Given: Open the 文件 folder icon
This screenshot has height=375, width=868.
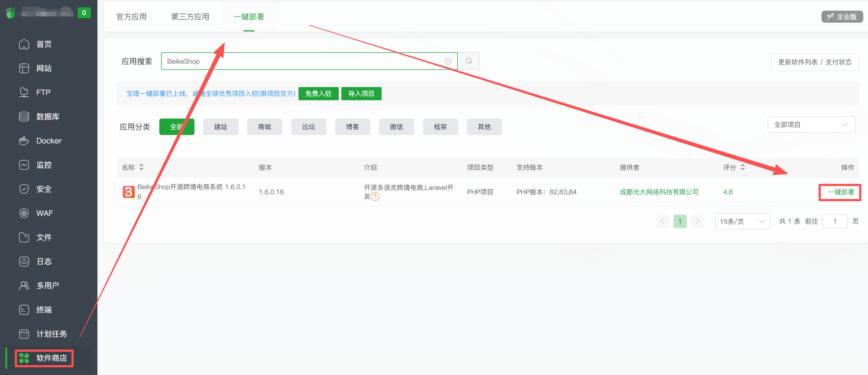Looking at the screenshot, I should pyautogui.click(x=24, y=237).
